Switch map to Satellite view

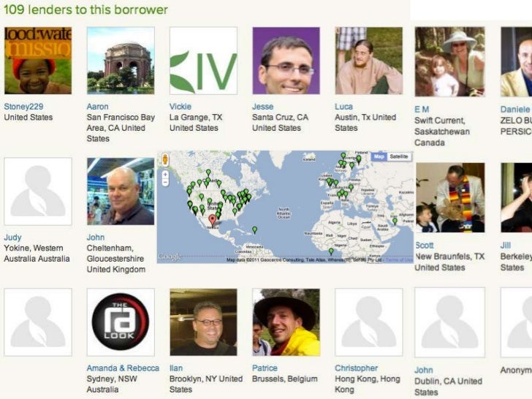399,156
